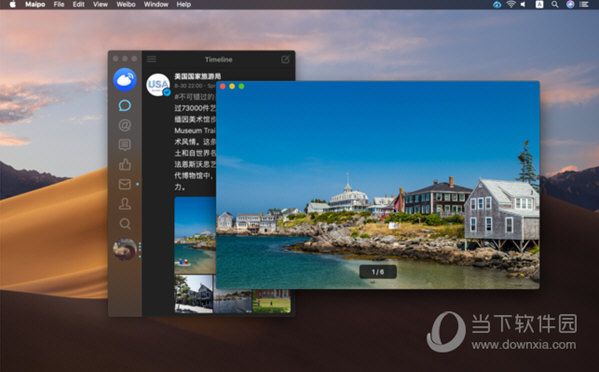Open the first beach photo thumbnail

pos(195,235)
